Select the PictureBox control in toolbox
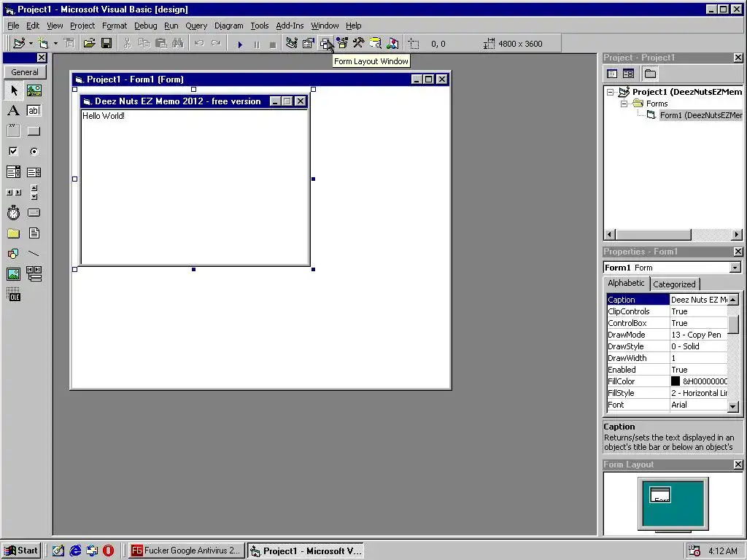Image resolution: width=747 pixels, height=560 pixels. 34,90
